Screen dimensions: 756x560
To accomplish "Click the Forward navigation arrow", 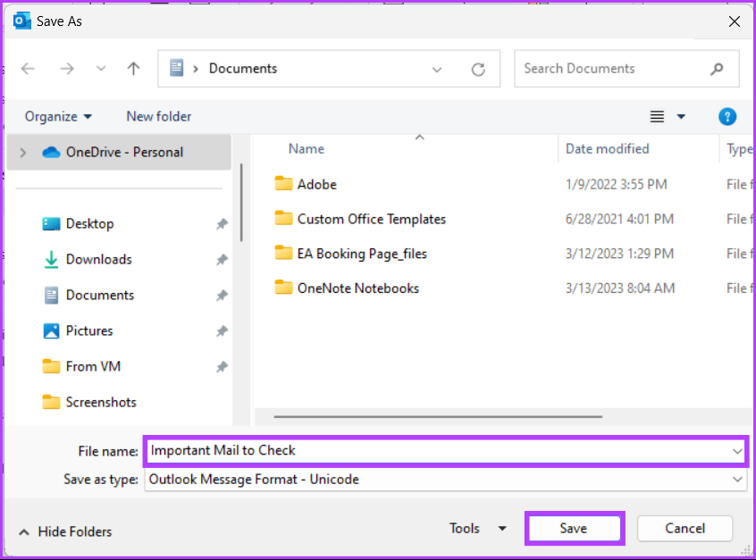I will click(x=67, y=69).
